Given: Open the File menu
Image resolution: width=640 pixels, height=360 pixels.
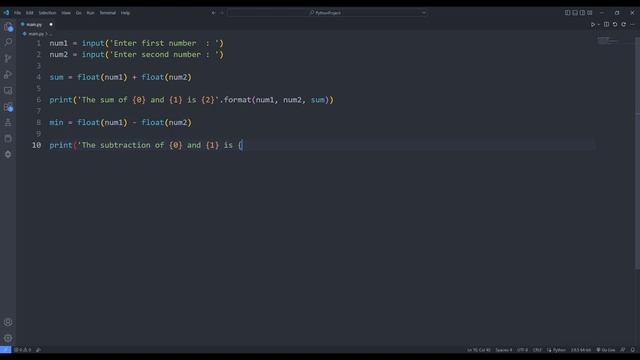Looking at the screenshot, I should click(x=18, y=13).
